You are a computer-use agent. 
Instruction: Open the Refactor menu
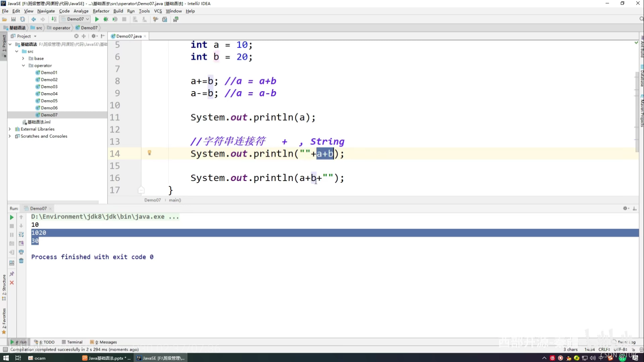tap(101, 11)
